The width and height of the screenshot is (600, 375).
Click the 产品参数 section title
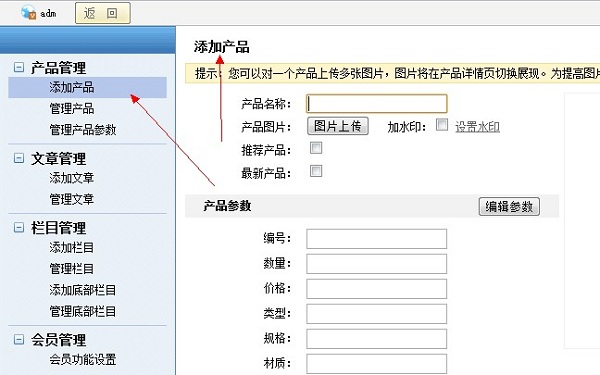point(227,206)
